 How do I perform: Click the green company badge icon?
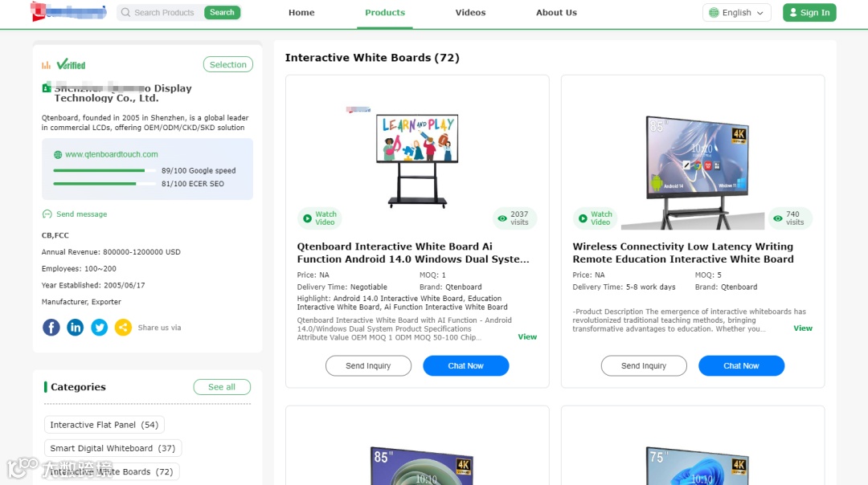47,88
